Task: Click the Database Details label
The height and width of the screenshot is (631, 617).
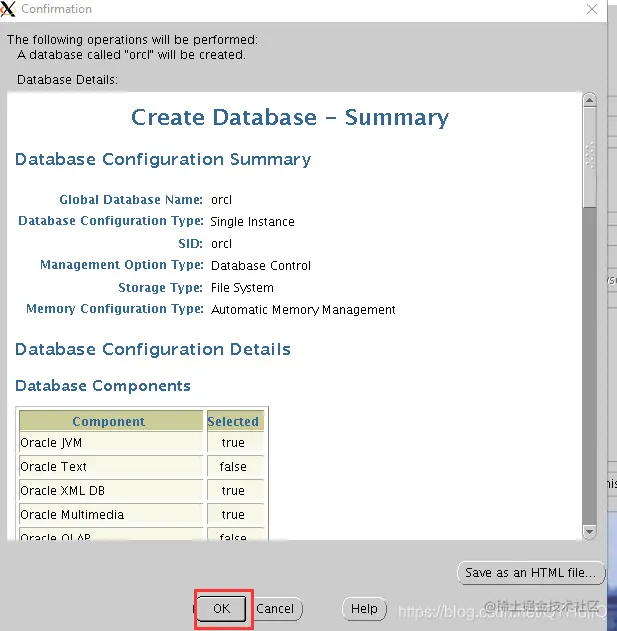Action: (x=68, y=80)
